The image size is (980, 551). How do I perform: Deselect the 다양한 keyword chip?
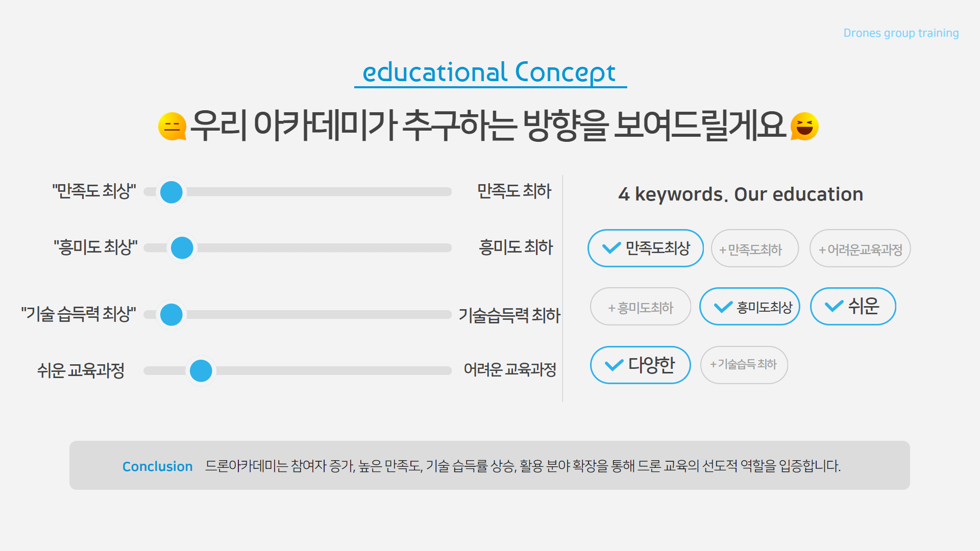click(x=641, y=365)
